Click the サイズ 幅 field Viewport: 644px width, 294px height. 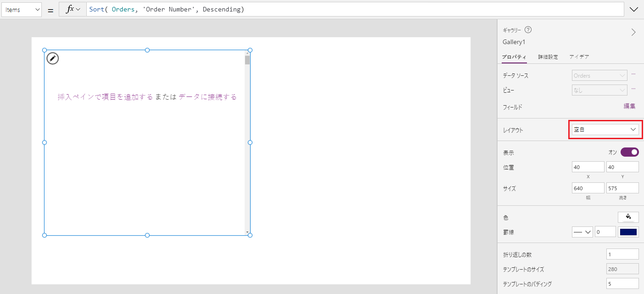tap(588, 188)
